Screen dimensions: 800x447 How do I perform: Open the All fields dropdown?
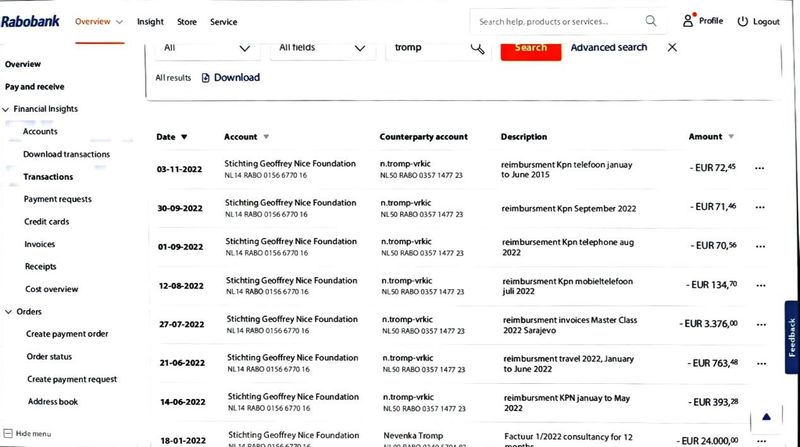click(322, 48)
